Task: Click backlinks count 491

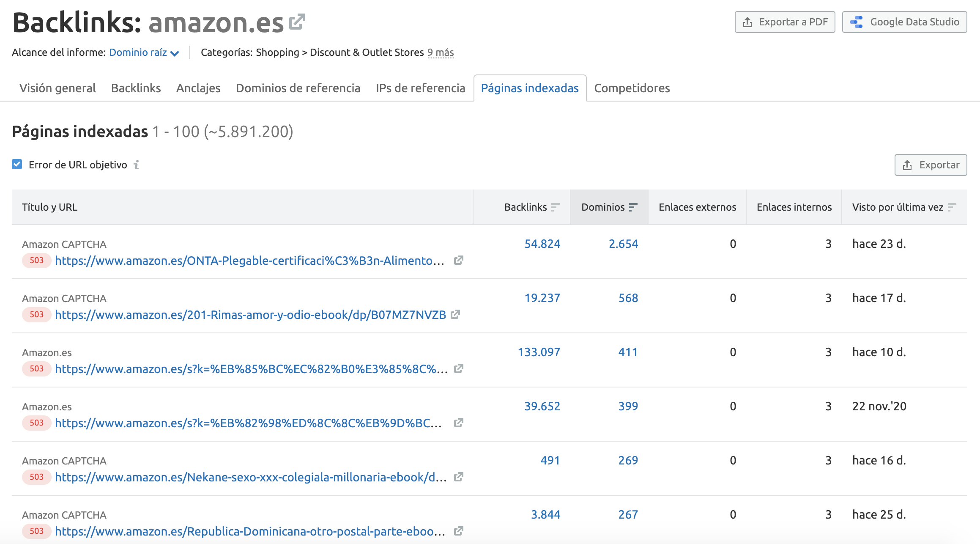Action: [550, 460]
